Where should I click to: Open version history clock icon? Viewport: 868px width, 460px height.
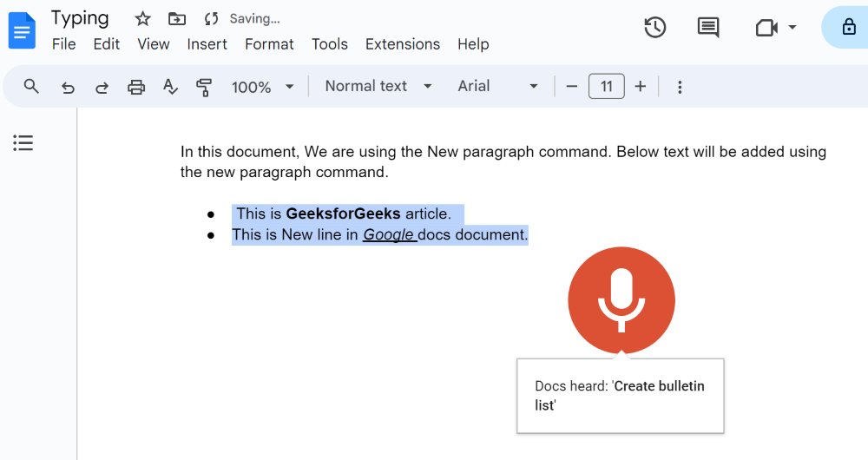point(654,28)
